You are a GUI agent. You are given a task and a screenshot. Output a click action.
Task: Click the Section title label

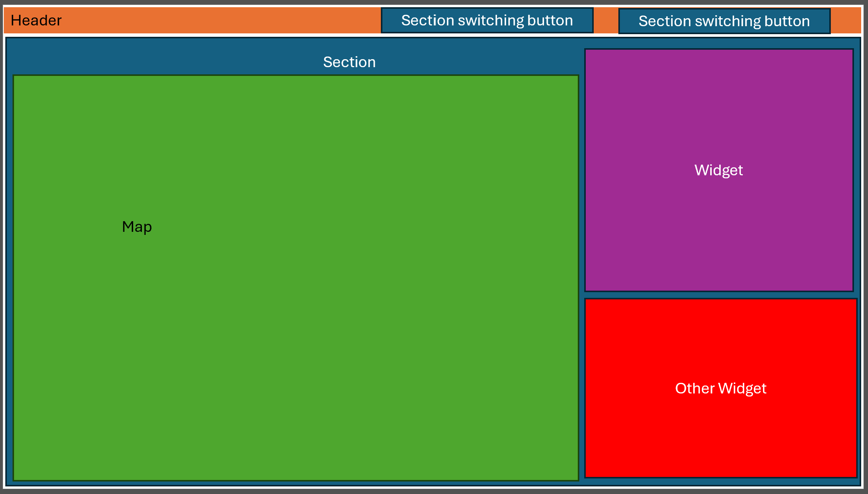(x=349, y=62)
